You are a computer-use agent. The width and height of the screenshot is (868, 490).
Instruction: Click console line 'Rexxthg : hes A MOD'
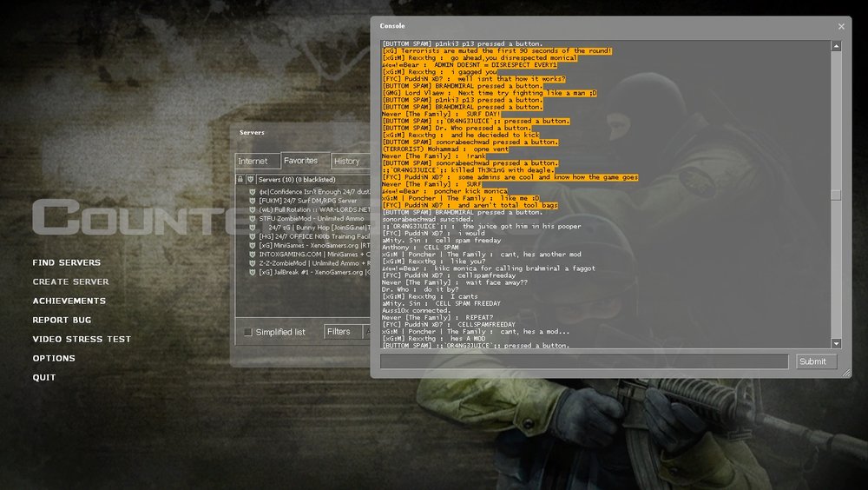click(x=433, y=339)
